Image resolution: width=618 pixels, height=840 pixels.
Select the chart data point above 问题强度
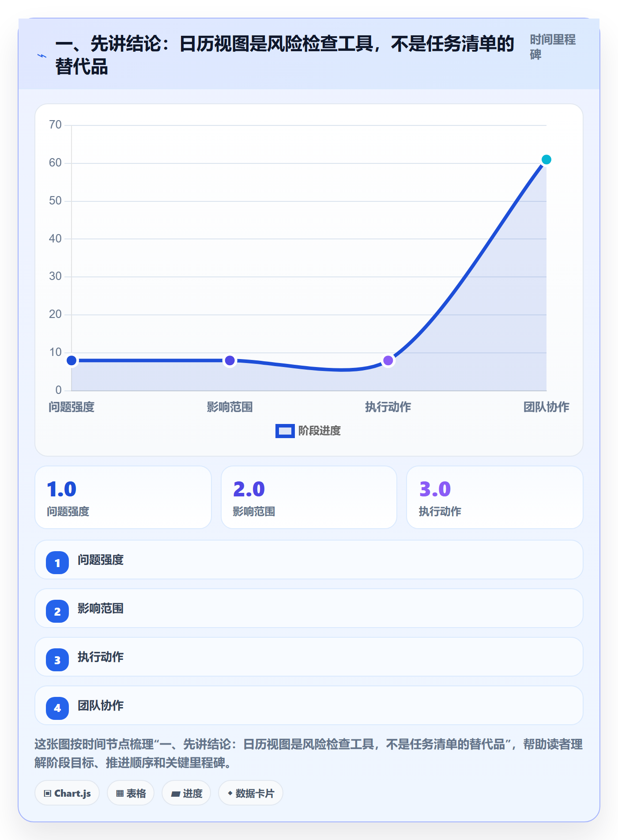[72, 360]
